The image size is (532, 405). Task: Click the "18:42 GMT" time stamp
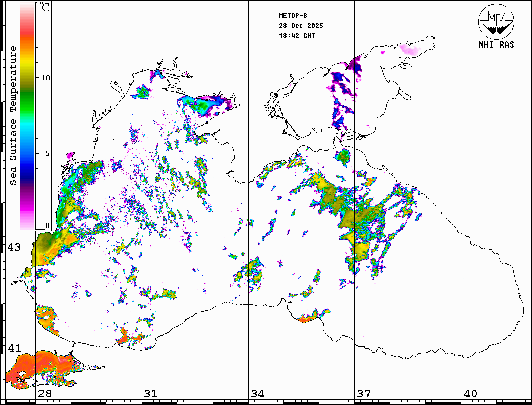click(x=297, y=36)
